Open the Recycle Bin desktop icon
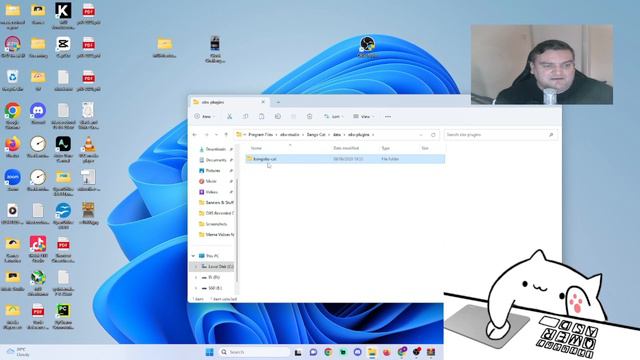Viewport: 640px width, 360px height. (13, 80)
